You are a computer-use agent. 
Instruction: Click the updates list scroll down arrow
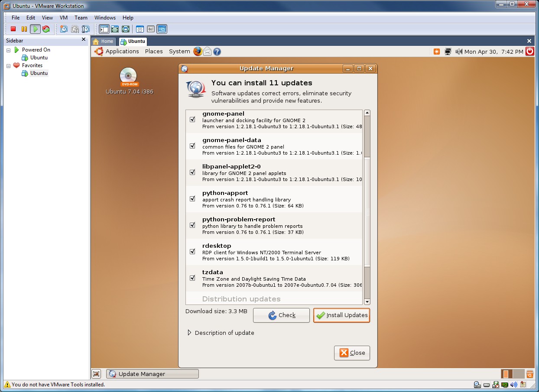[367, 301]
